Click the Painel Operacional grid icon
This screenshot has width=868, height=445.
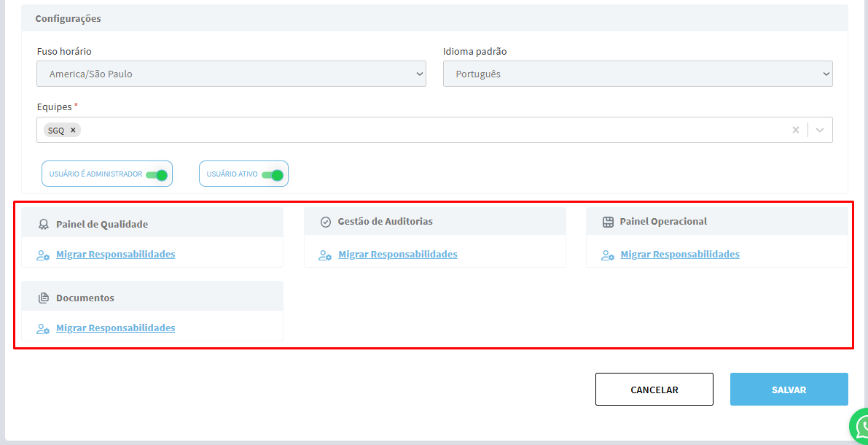click(x=608, y=222)
